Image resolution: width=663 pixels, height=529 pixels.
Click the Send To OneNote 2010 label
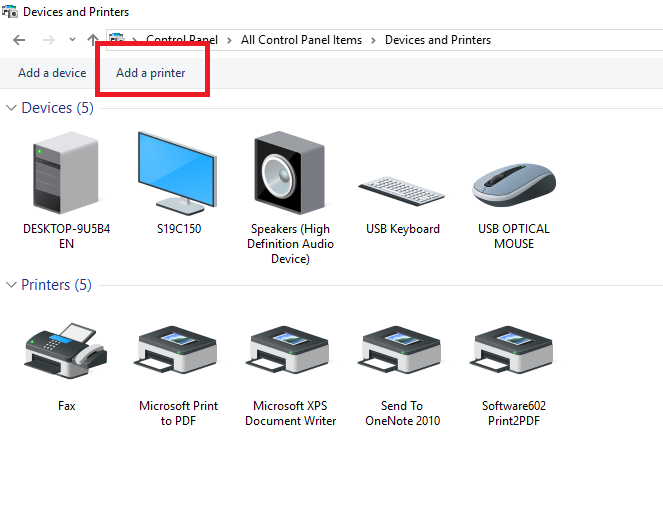click(x=403, y=413)
